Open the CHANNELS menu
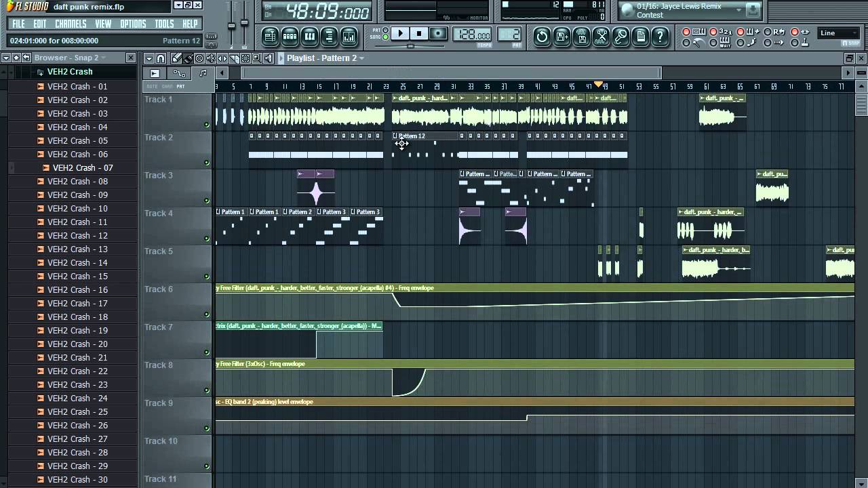The height and width of the screenshot is (488, 868). [71, 24]
